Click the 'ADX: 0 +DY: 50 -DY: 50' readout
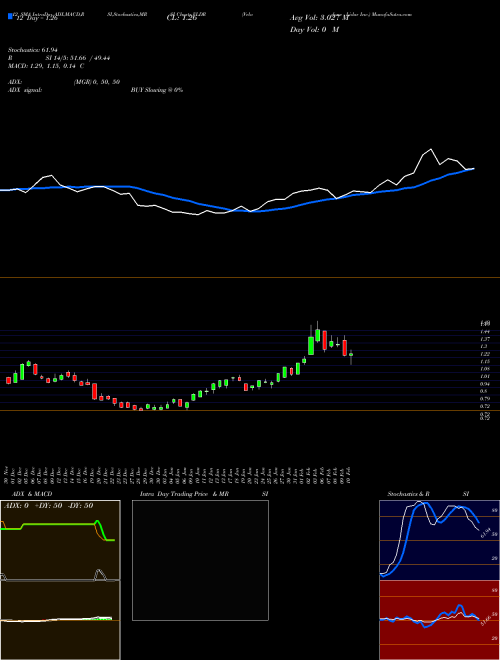500x660 pixels. click(48, 505)
